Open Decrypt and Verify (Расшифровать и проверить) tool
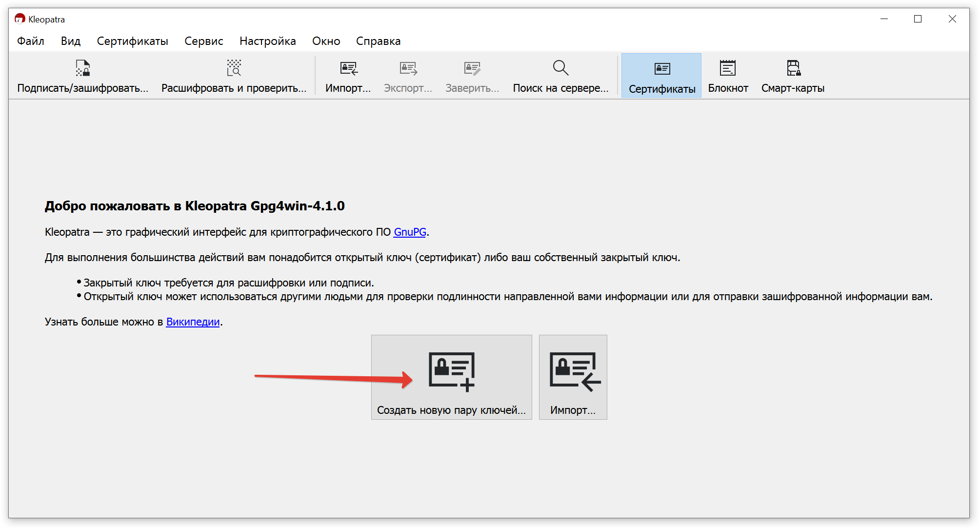 (x=234, y=76)
